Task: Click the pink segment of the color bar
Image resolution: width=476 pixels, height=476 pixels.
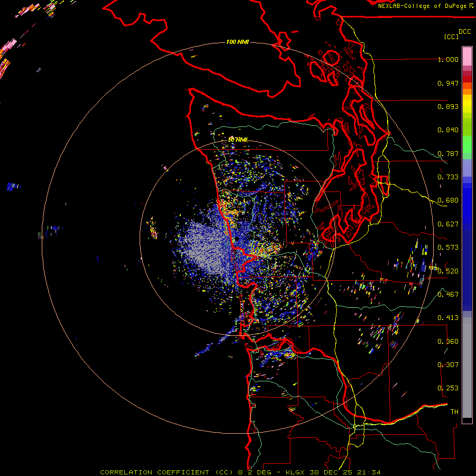Action: tap(467, 56)
